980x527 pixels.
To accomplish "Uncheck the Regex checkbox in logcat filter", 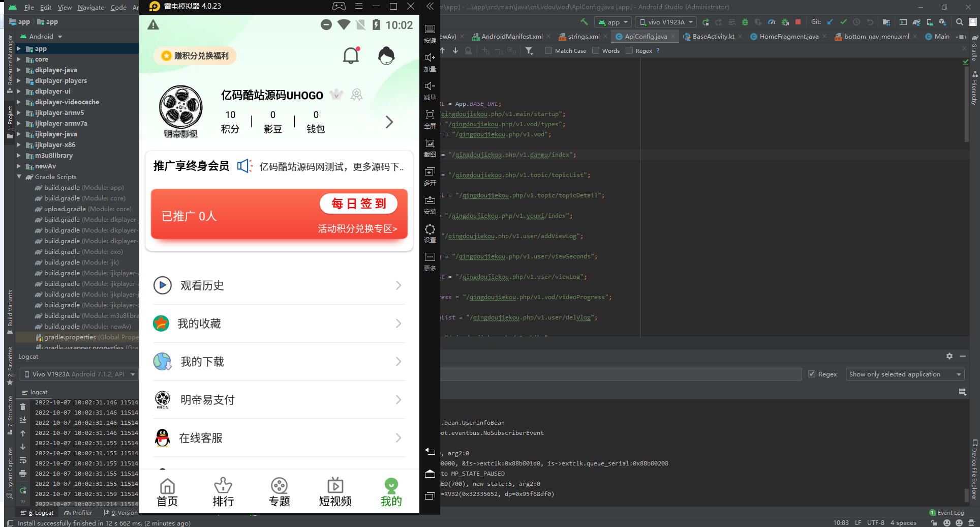I will tap(812, 374).
